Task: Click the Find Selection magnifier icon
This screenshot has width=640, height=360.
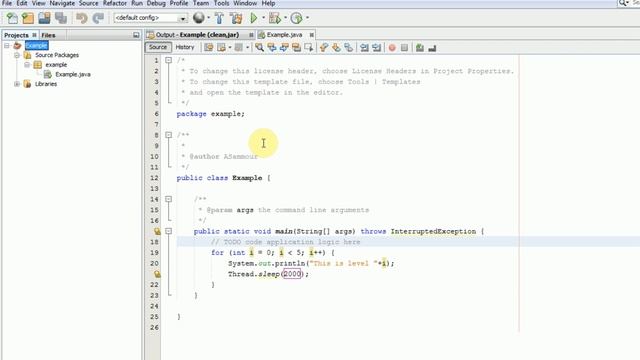Action: [260, 48]
